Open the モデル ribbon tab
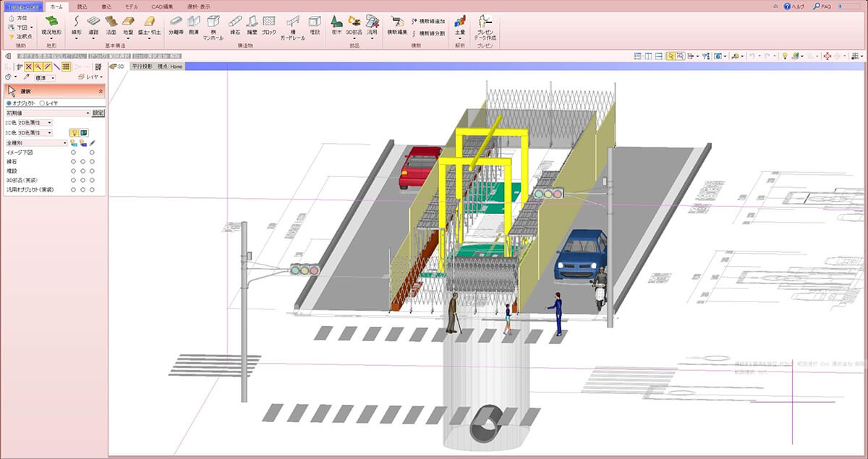868x459 pixels. tap(131, 6)
